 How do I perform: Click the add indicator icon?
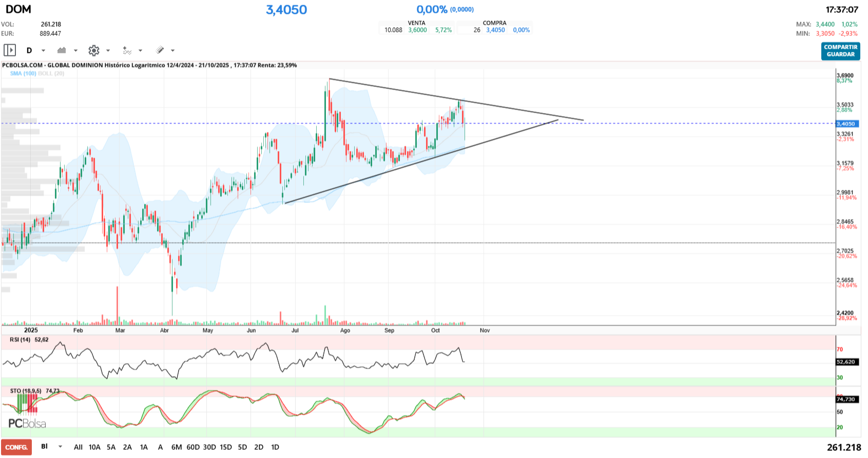pos(127,50)
